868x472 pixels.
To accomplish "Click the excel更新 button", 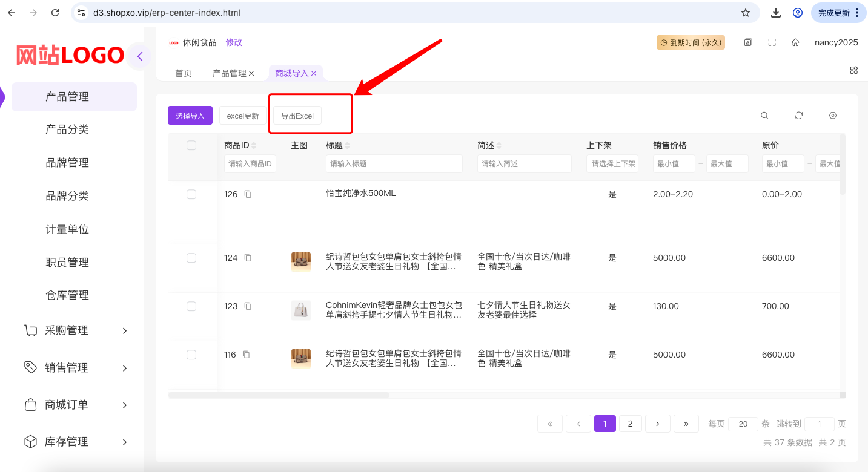I will 243,116.
